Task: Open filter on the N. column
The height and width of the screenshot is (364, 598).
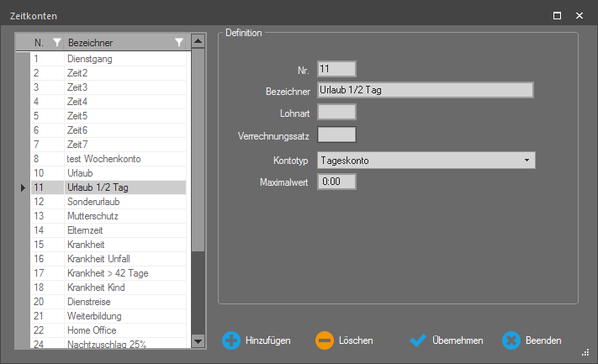Action: (56, 42)
